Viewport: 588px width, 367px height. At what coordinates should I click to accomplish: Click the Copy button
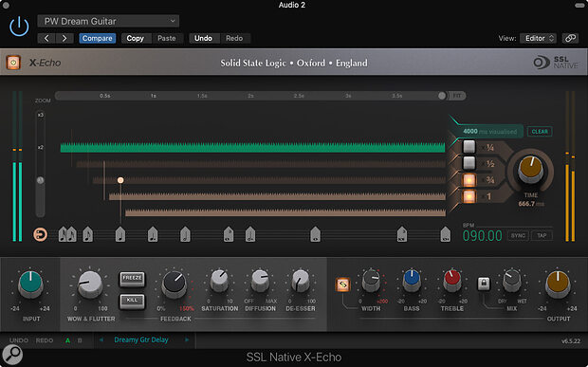(135, 38)
